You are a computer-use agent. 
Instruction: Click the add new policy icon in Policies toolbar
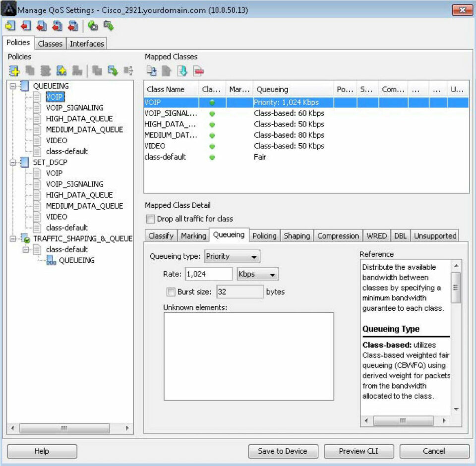[x=15, y=70]
